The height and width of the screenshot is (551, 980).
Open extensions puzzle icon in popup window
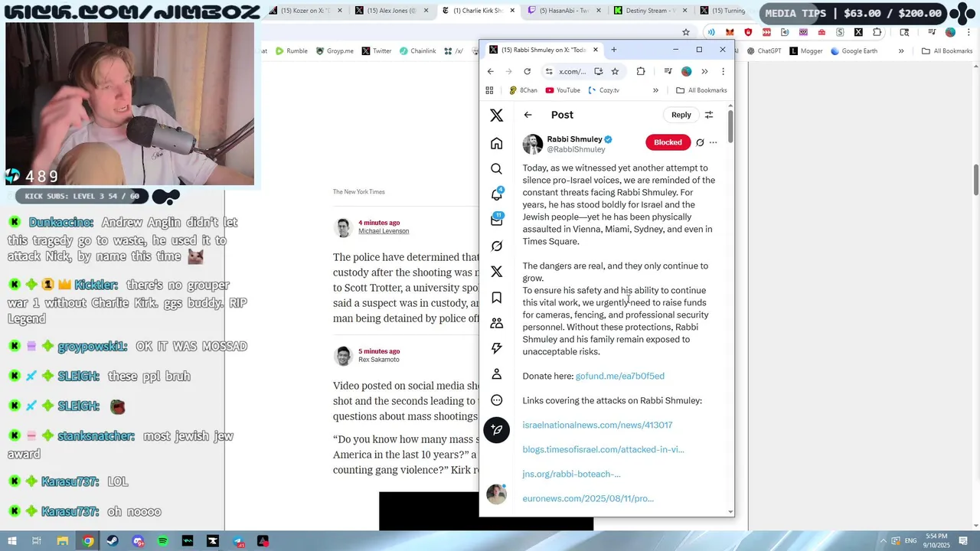tap(641, 71)
